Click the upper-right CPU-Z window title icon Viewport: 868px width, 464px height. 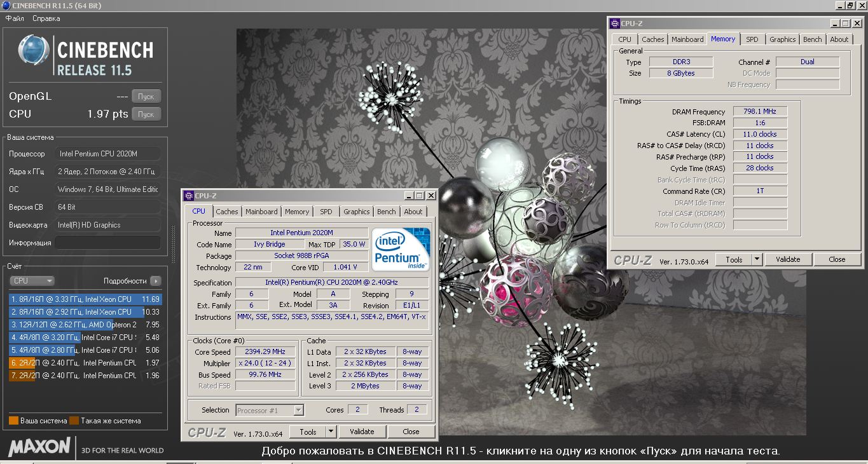(x=614, y=24)
